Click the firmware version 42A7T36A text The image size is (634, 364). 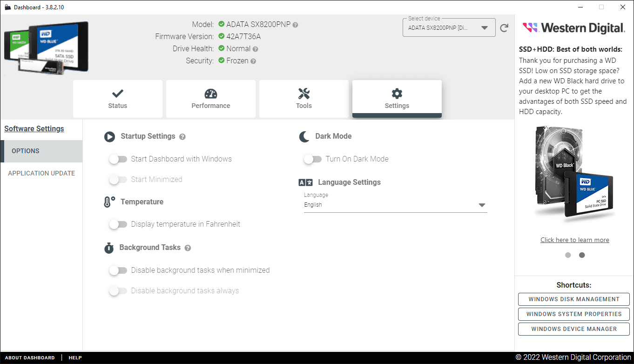point(243,36)
